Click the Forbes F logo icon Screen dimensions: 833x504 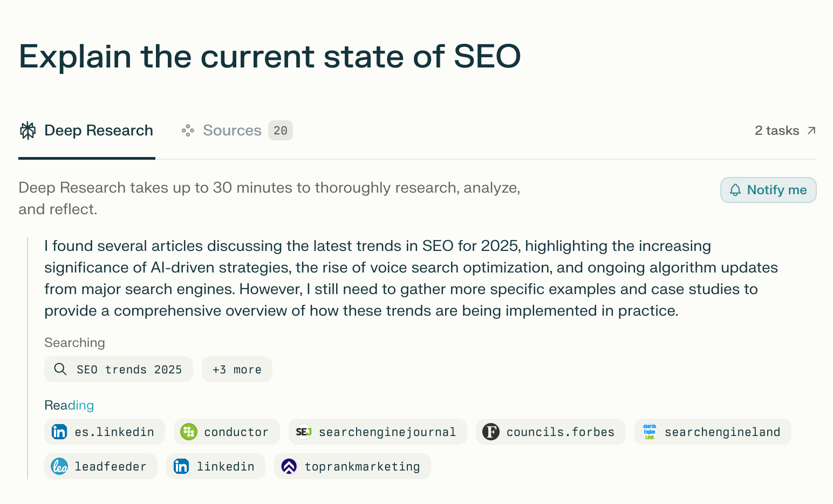[491, 432]
